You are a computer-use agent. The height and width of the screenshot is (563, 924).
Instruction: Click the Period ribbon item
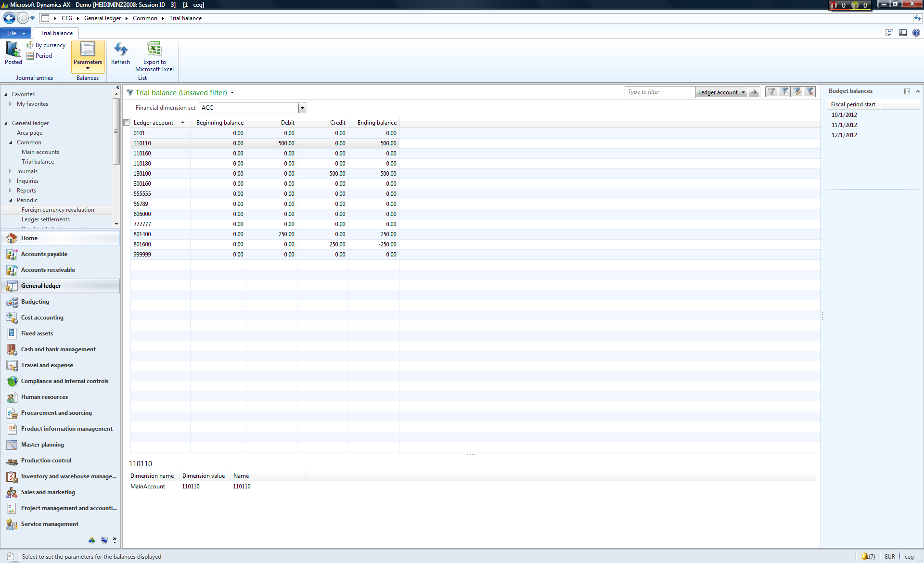39,56
